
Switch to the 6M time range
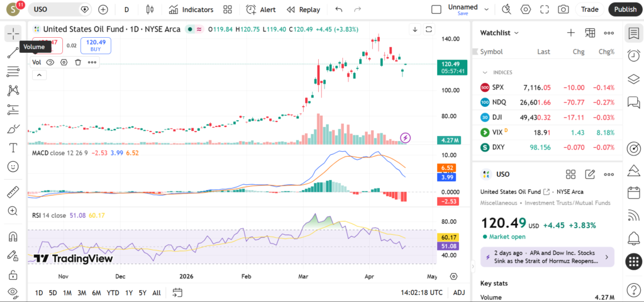[96, 293]
